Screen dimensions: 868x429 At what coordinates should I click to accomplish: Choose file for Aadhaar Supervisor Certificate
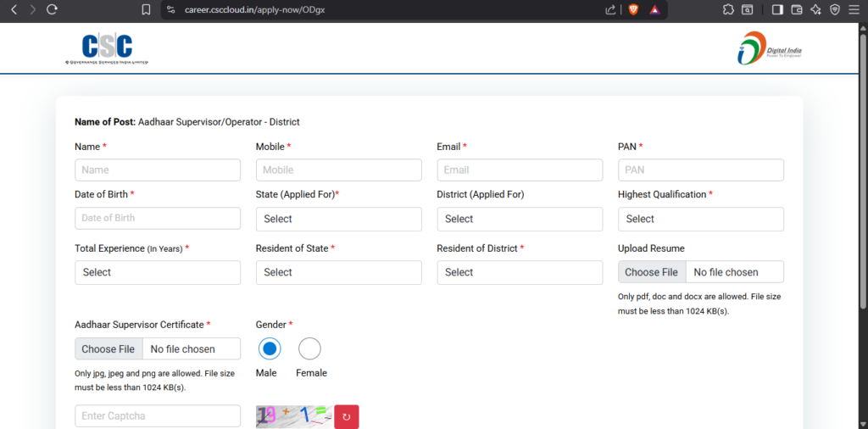(108, 348)
